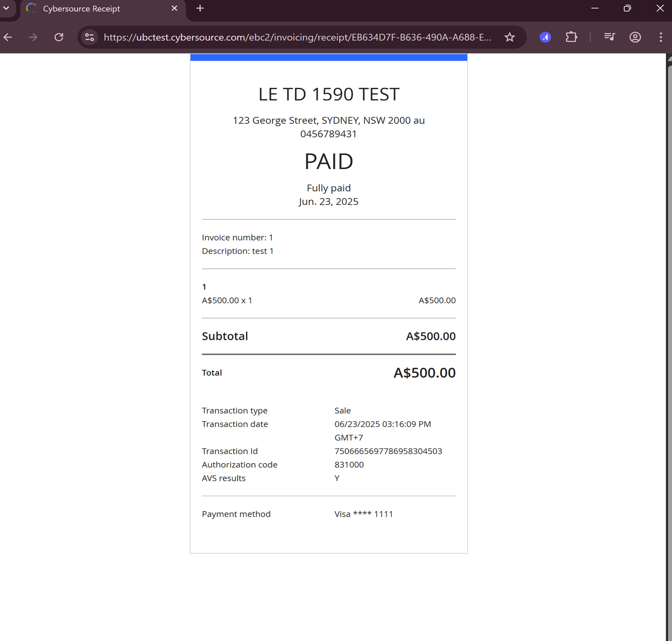Expand the tab search dropdown chevron

6,8
